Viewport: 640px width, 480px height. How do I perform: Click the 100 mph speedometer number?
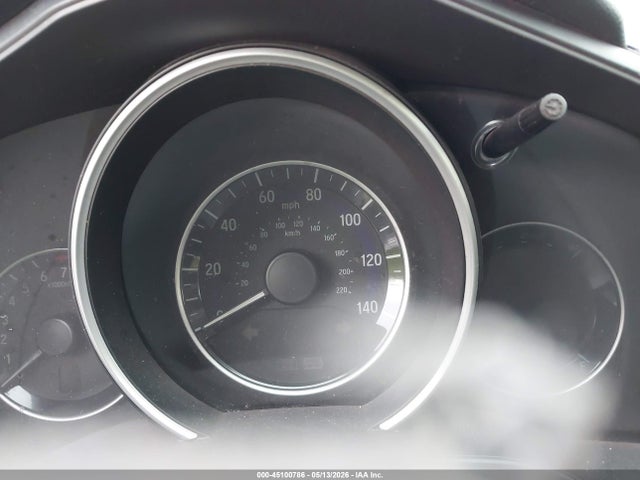tap(350, 220)
